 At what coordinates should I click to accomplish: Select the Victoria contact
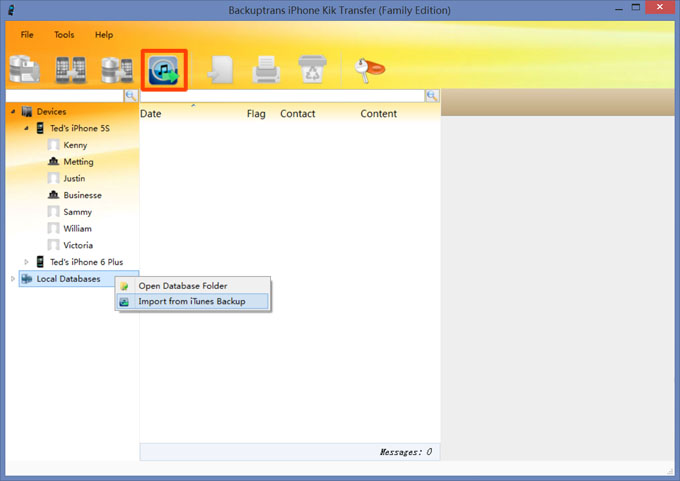click(78, 245)
